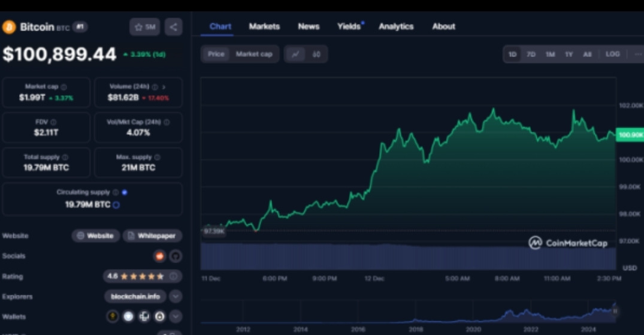
Task: Select the Price chart toggle
Action: [x=216, y=54]
